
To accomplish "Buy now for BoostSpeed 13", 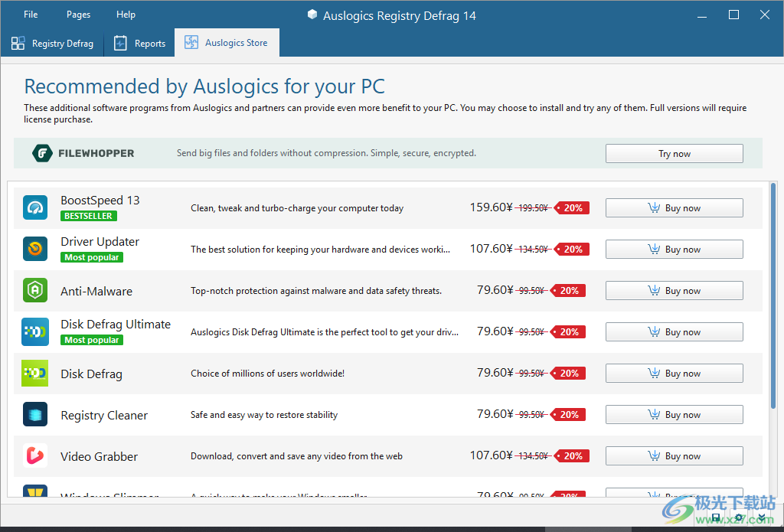I will tap(674, 208).
